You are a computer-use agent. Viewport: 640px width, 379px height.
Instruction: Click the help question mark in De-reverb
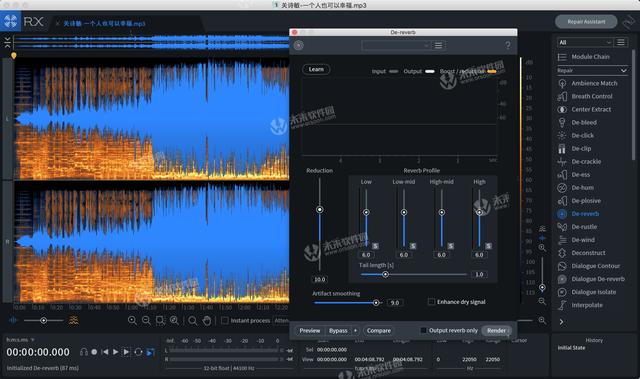coord(507,45)
